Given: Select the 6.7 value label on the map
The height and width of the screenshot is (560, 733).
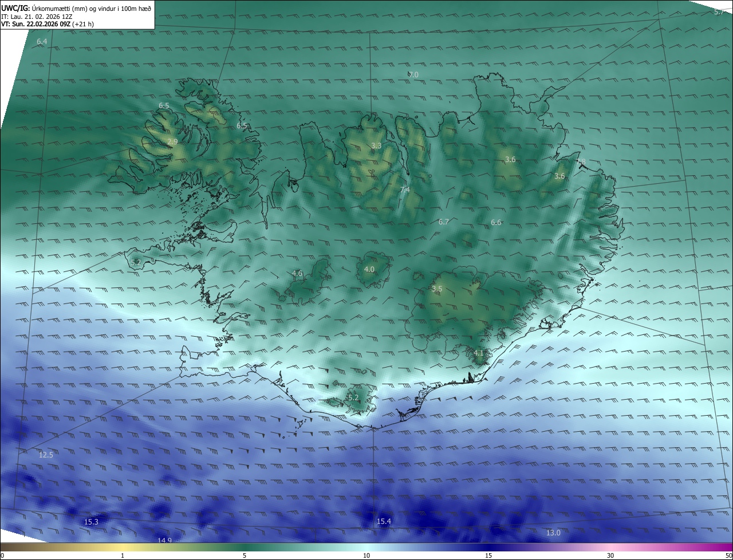Looking at the screenshot, I should 444,222.
